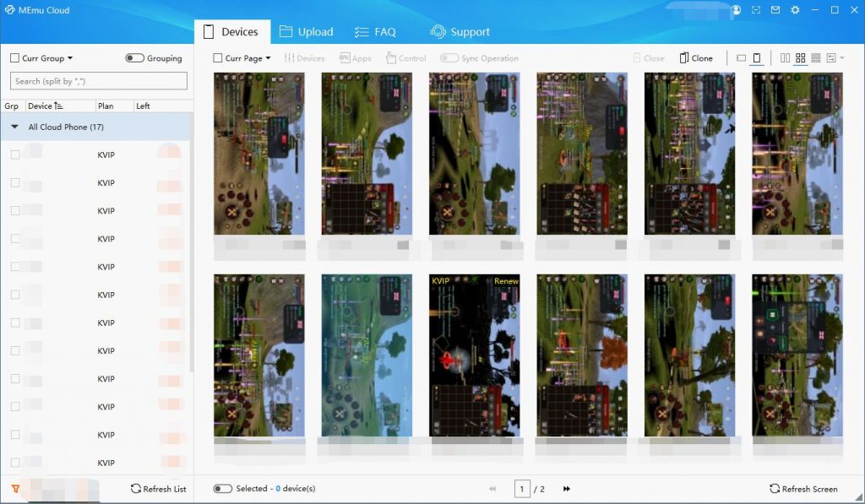The image size is (865, 504).
Task: Click the Control toolbar button
Action: click(x=406, y=58)
